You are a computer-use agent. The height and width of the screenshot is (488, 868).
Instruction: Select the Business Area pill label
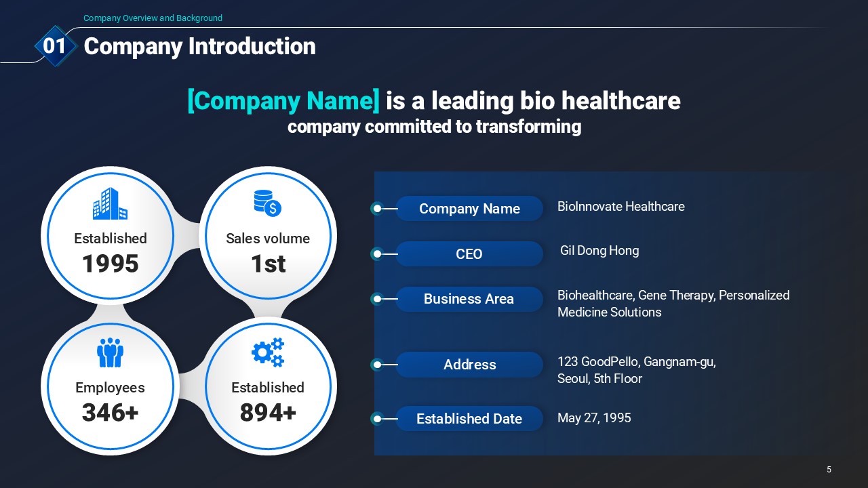[469, 299]
